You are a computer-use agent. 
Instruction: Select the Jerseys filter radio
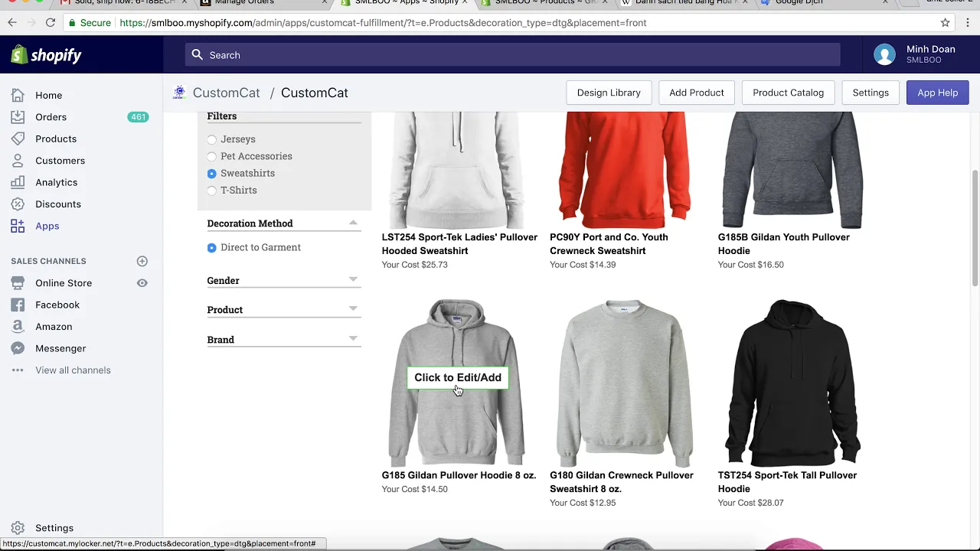point(211,139)
